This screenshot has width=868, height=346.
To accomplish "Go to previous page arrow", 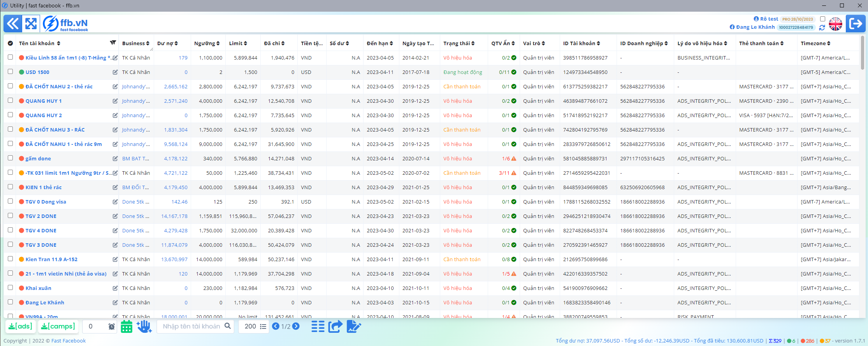I will pos(276,326).
